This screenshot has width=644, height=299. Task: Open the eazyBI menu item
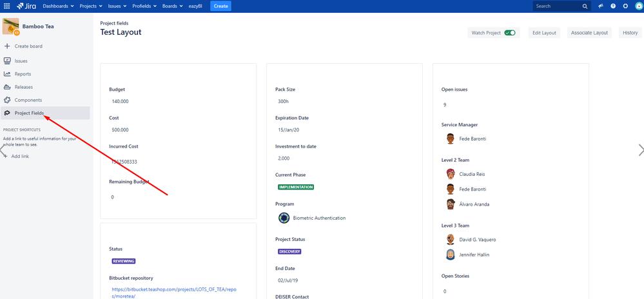pos(197,6)
